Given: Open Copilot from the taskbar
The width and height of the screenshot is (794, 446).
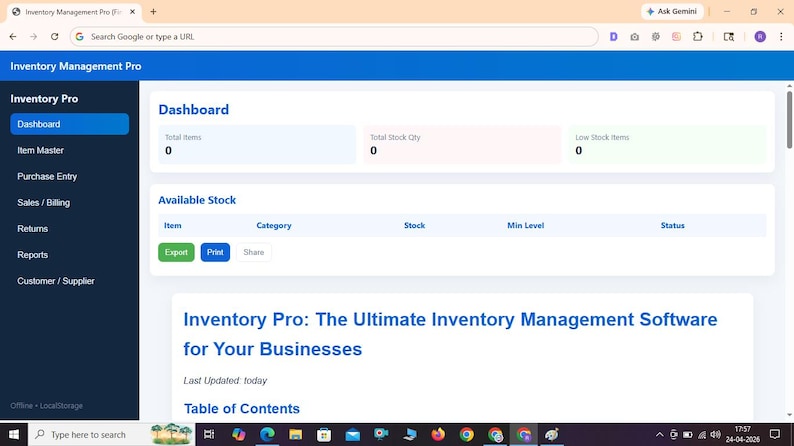Looking at the screenshot, I should click(239, 434).
